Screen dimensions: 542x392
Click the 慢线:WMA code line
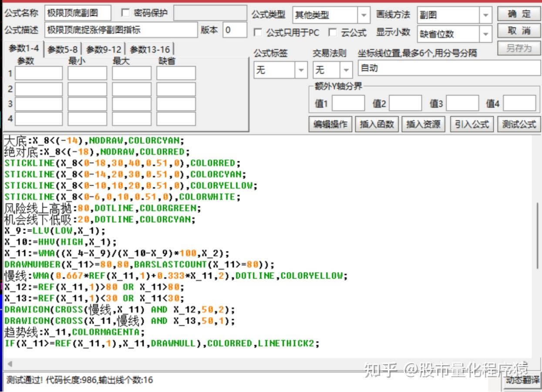pos(176,276)
